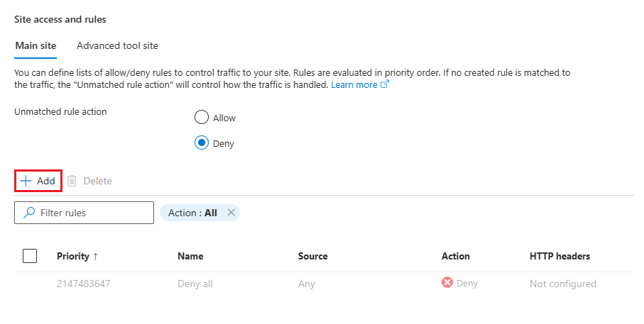The image size is (644, 324).
Task: Click the Name column header
Action: [x=190, y=257]
